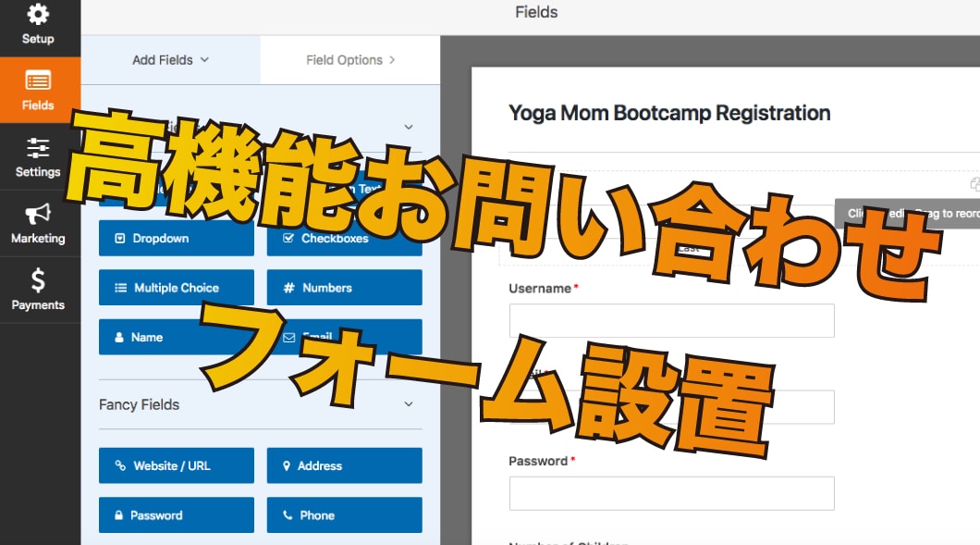The height and width of the screenshot is (545, 980).
Task: Click the Password lock icon
Action: coord(118,515)
